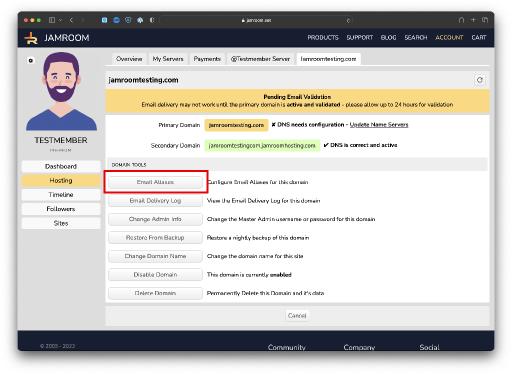View the CART
This screenshot has height=374, width=512.
tap(479, 38)
